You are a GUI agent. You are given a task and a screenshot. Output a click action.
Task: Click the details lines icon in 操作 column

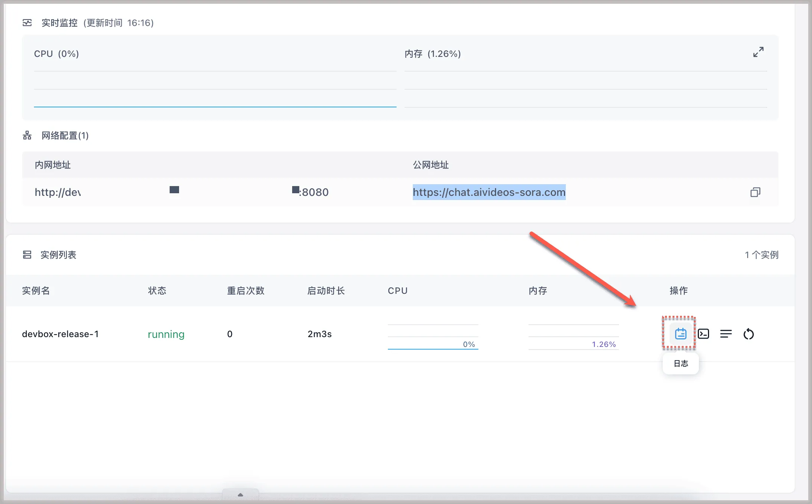[x=726, y=334]
